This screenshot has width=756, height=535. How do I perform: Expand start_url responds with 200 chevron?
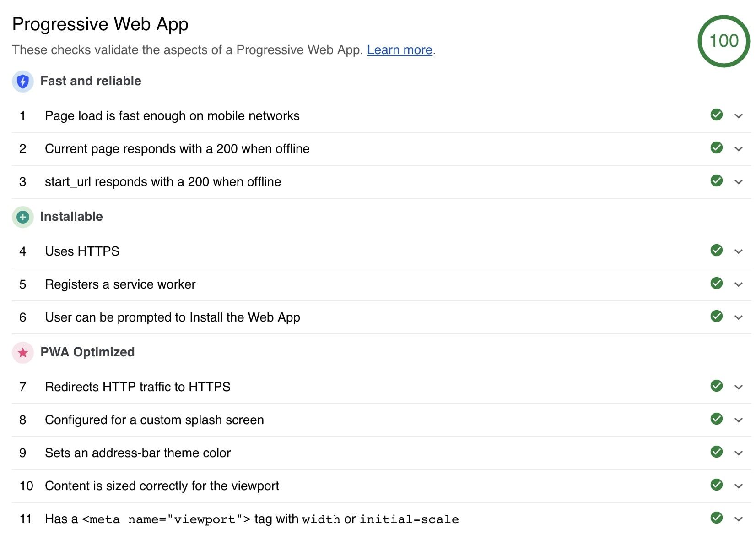(x=738, y=182)
